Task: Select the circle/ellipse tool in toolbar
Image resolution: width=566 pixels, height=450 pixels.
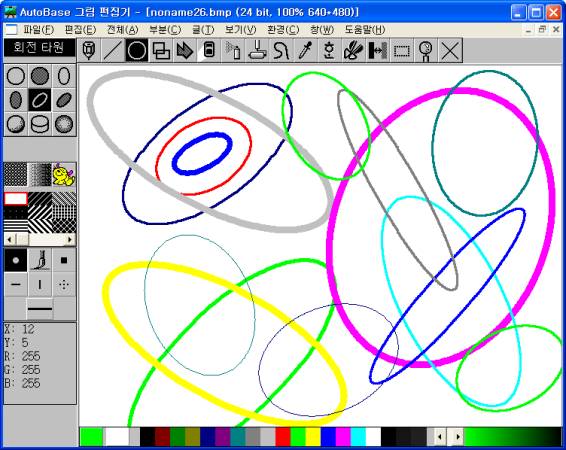Action: [x=137, y=50]
